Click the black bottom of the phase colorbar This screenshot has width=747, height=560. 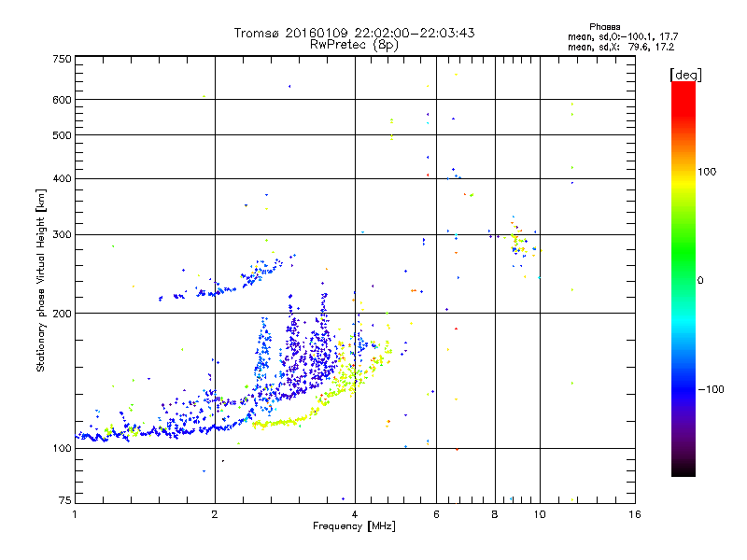(684, 469)
